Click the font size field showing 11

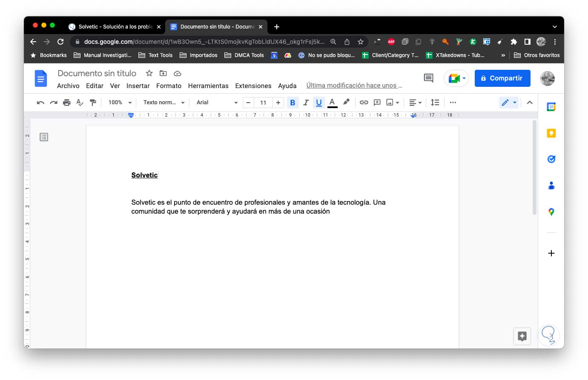263,103
